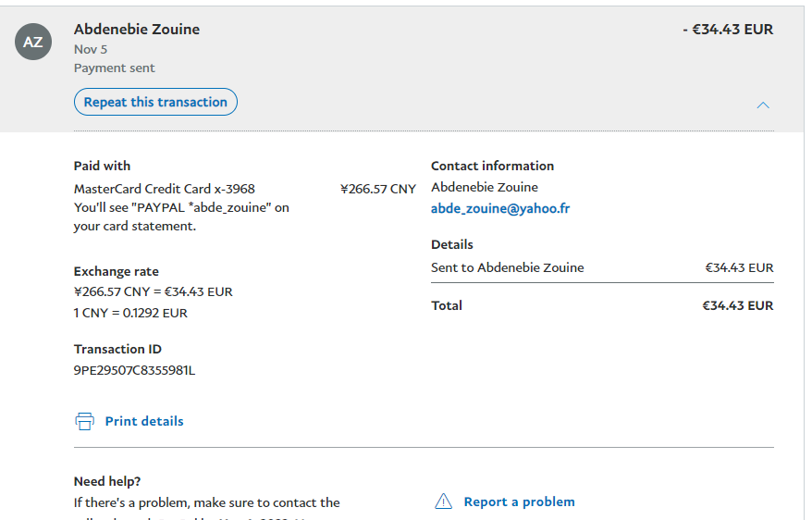Click the printer icon
This screenshot has height=520, width=812.
pos(84,422)
